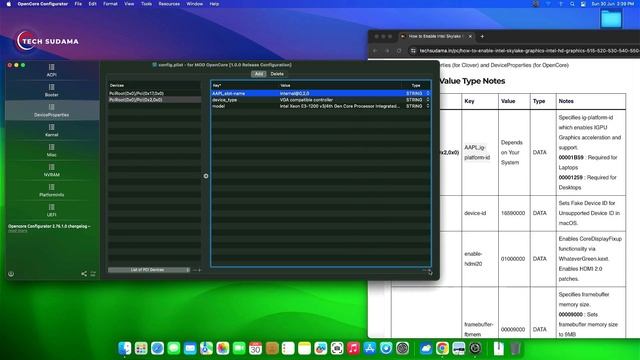Go back in the Chrome window
This screenshot has width=640, height=360.
point(375,51)
